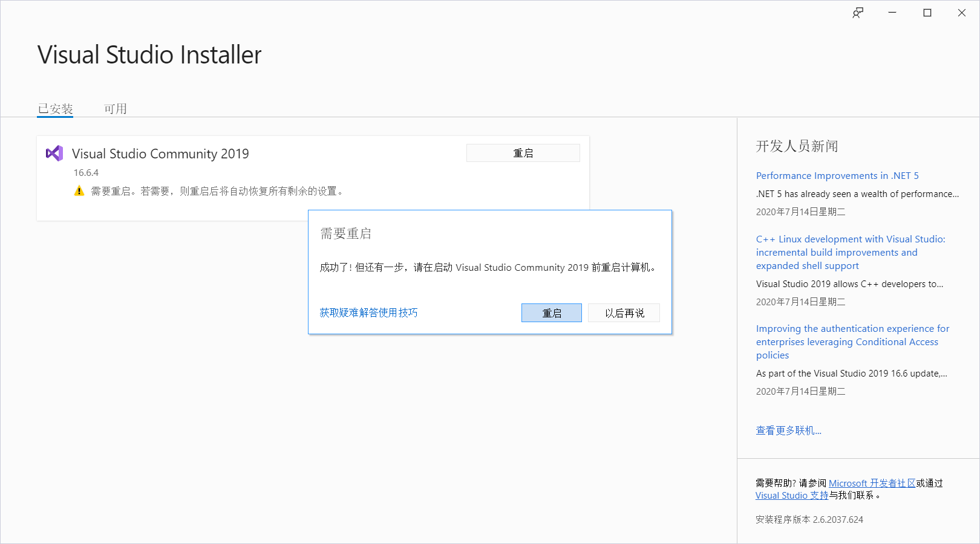Minimize the Visual Studio Installer window
The width and height of the screenshot is (980, 544).
[x=892, y=13]
